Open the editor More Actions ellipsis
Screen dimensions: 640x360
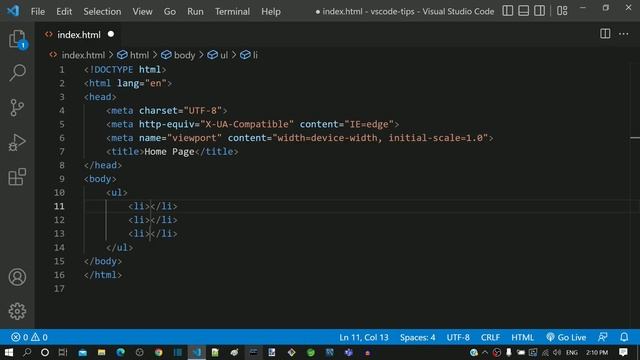click(x=624, y=34)
